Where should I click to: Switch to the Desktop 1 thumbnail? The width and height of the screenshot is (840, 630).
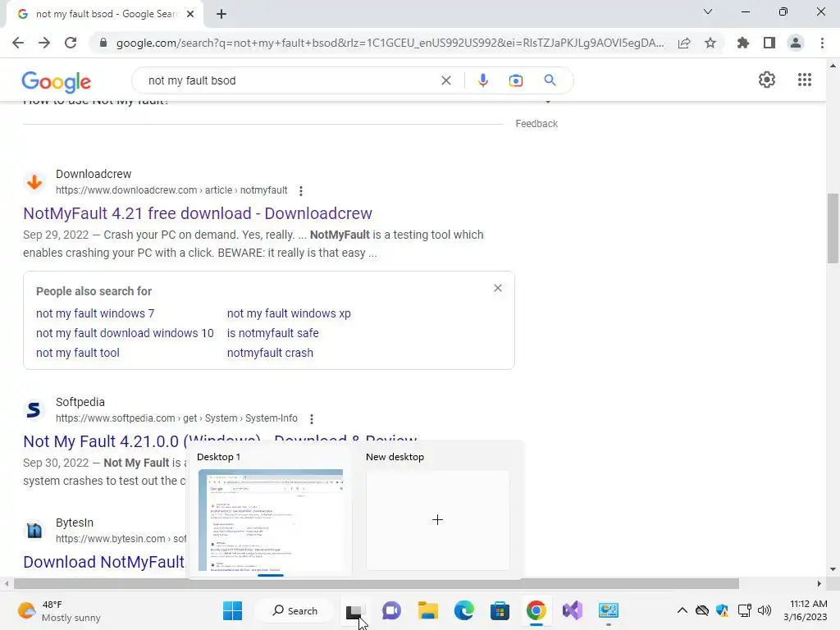(271, 520)
